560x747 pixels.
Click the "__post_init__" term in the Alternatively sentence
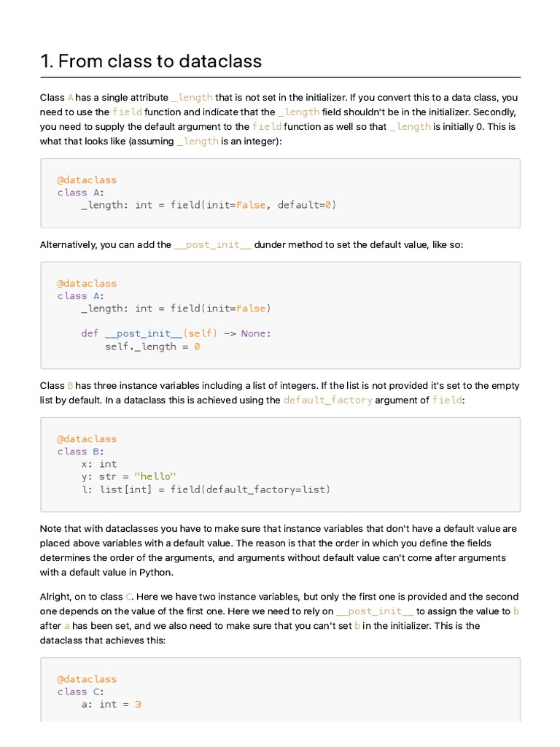[x=213, y=245]
